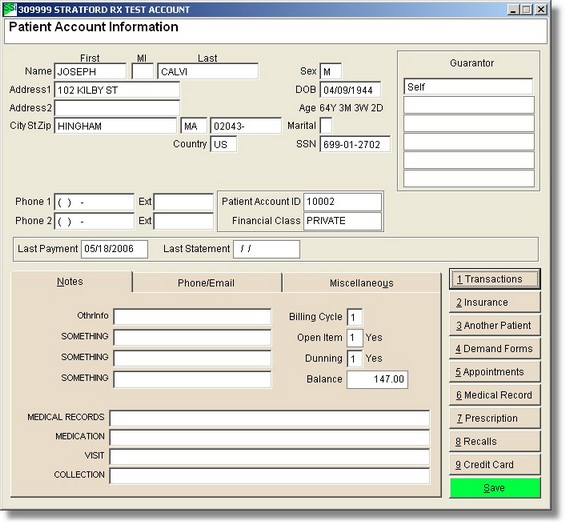Click the state field containing MA
Screen dimensions: 566x525
click(x=194, y=126)
